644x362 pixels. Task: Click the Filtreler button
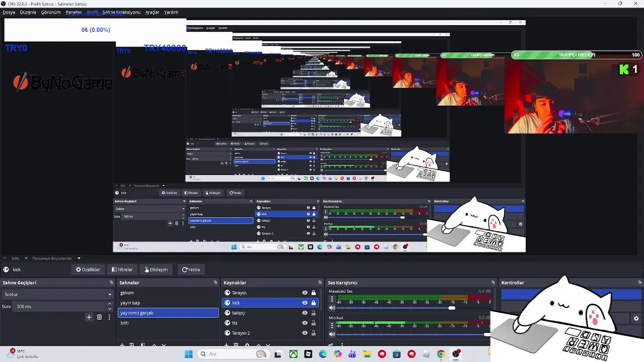tap(122, 269)
